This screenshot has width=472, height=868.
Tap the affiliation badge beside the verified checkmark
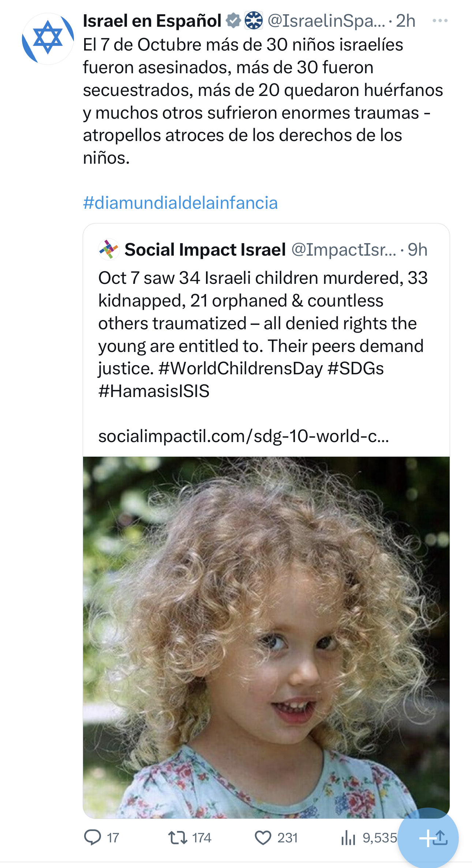pyautogui.click(x=253, y=21)
